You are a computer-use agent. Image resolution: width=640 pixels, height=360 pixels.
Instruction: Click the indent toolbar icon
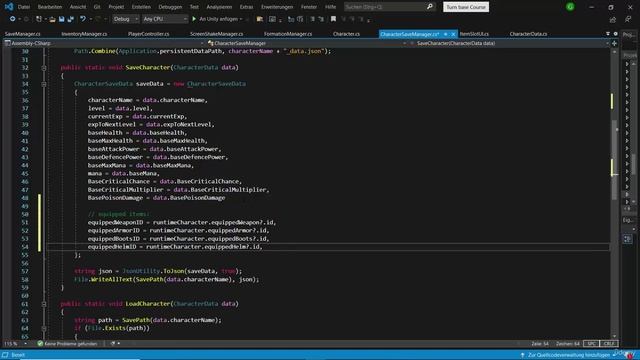312,19
